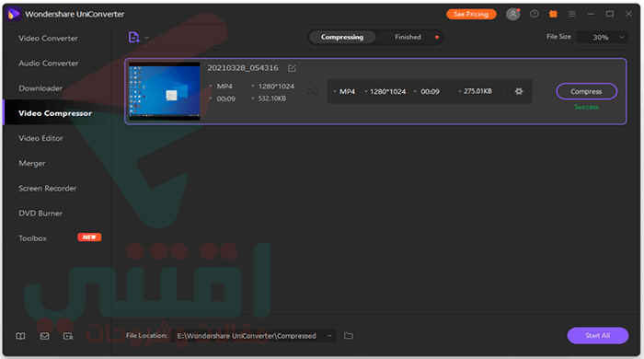Open Screen Recorder section
Viewport: 644px width, 359px height.
pyautogui.click(x=48, y=189)
